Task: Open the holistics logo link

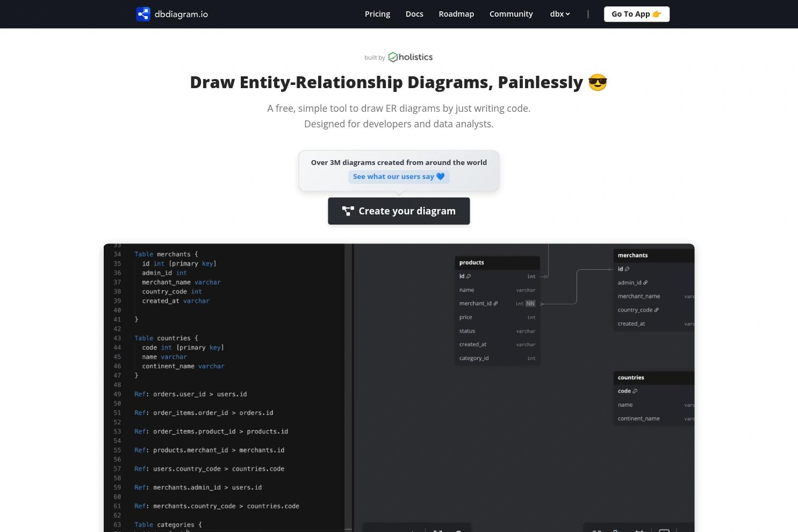Action: (411, 57)
